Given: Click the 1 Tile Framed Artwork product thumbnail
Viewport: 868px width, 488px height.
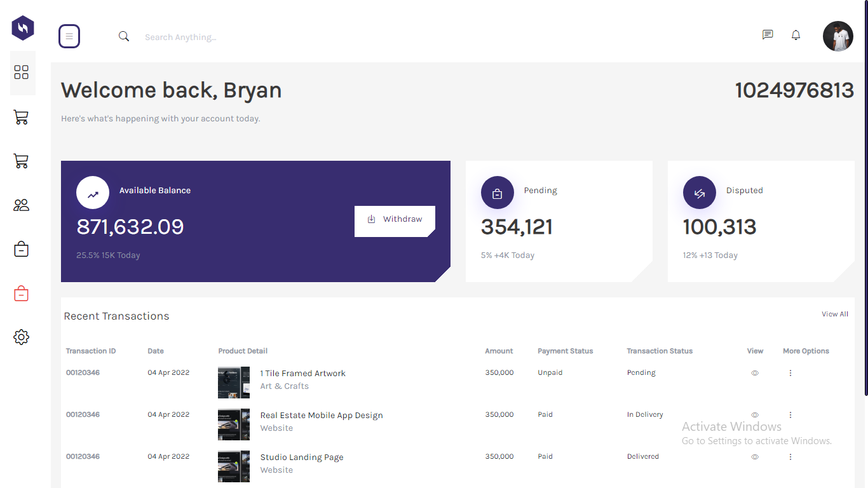Looking at the screenshot, I should tap(234, 383).
